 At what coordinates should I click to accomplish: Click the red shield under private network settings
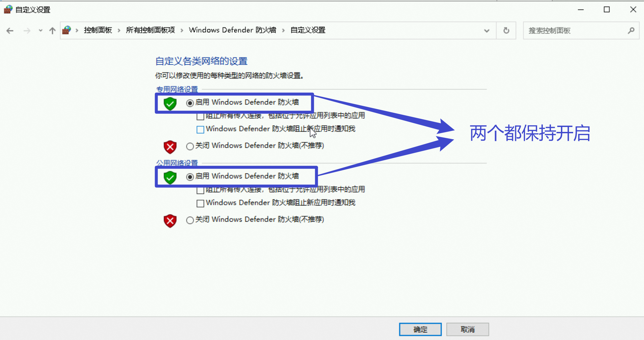[170, 147]
